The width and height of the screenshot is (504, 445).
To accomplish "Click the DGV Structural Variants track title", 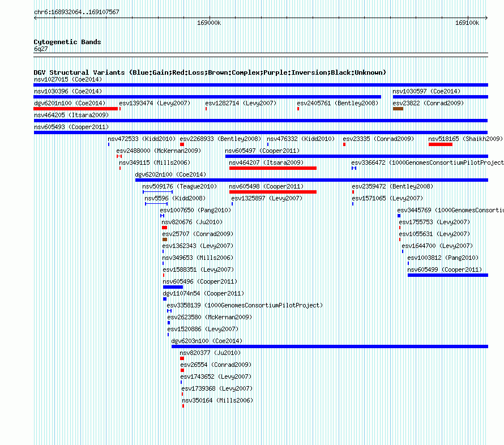I will (210, 72).
